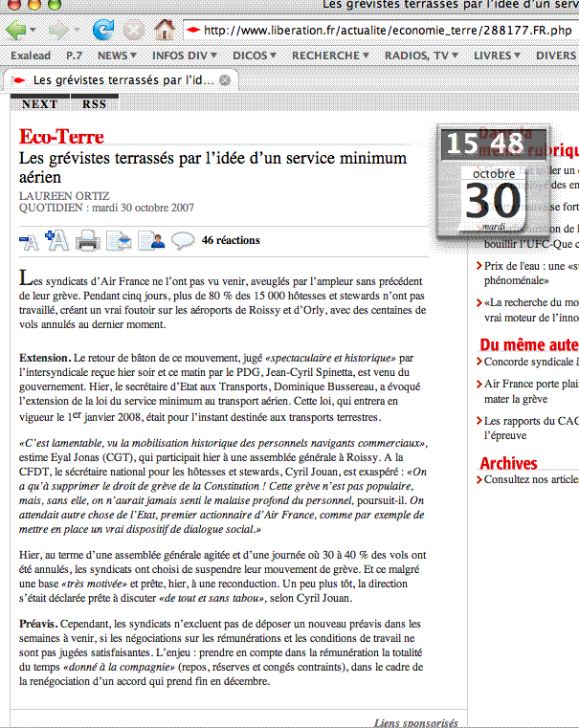Click the 'Liens sponsorisés' label
Viewport: 579px width, 728px height.
(x=415, y=722)
